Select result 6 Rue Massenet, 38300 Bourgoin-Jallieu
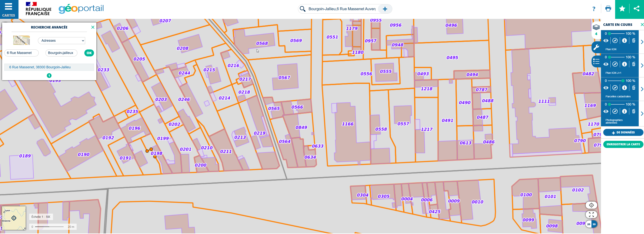This screenshot has width=644, height=234. [x=49, y=67]
